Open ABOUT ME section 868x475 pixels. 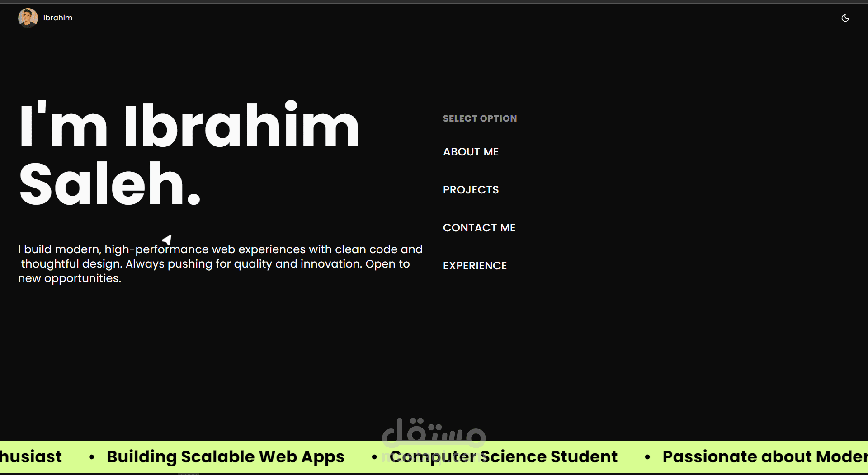(x=471, y=152)
